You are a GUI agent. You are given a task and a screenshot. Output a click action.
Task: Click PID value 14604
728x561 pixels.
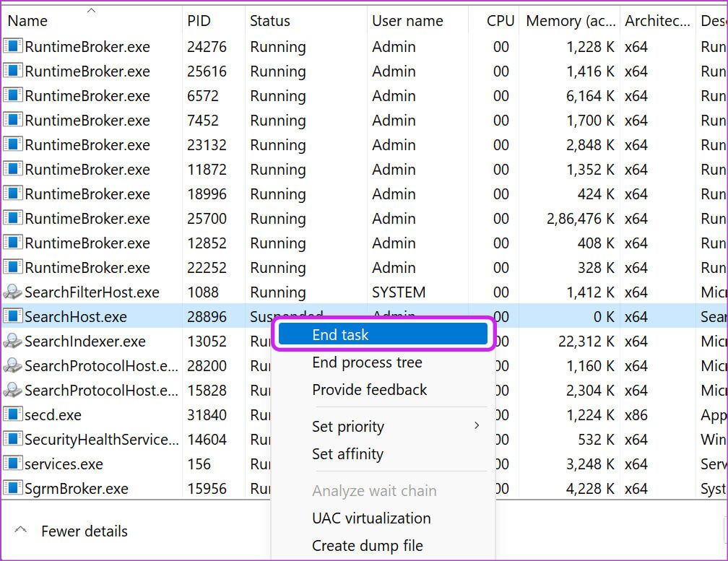pyautogui.click(x=207, y=440)
